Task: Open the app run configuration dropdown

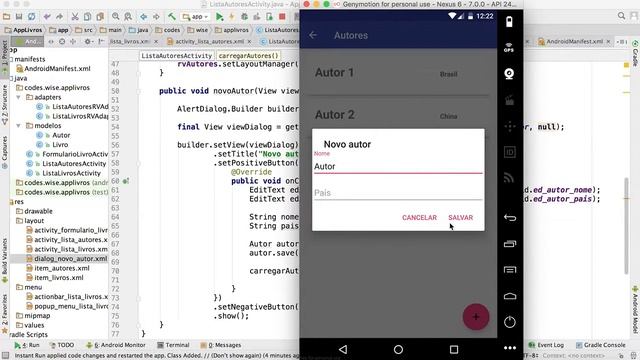Action: [196, 17]
